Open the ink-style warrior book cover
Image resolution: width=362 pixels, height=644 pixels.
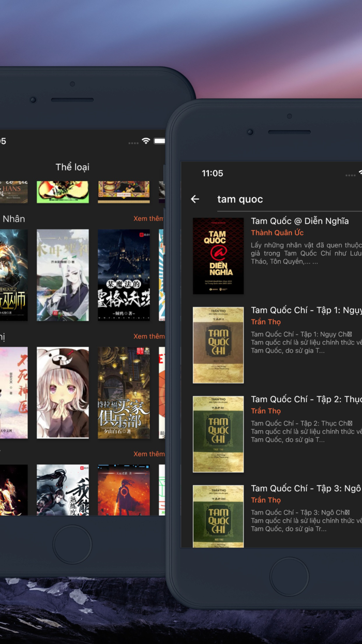tap(63, 490)
